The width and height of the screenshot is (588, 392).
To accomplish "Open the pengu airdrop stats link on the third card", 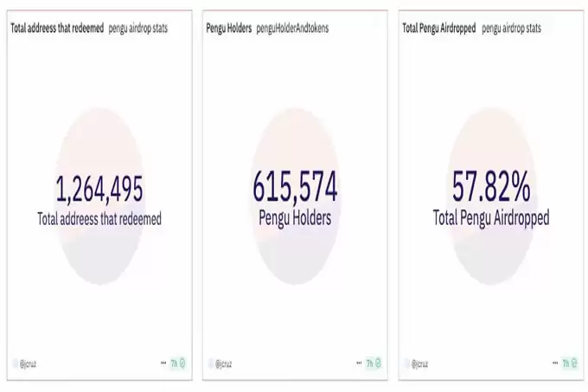I will pyautogui.click(x=512, y=29).
